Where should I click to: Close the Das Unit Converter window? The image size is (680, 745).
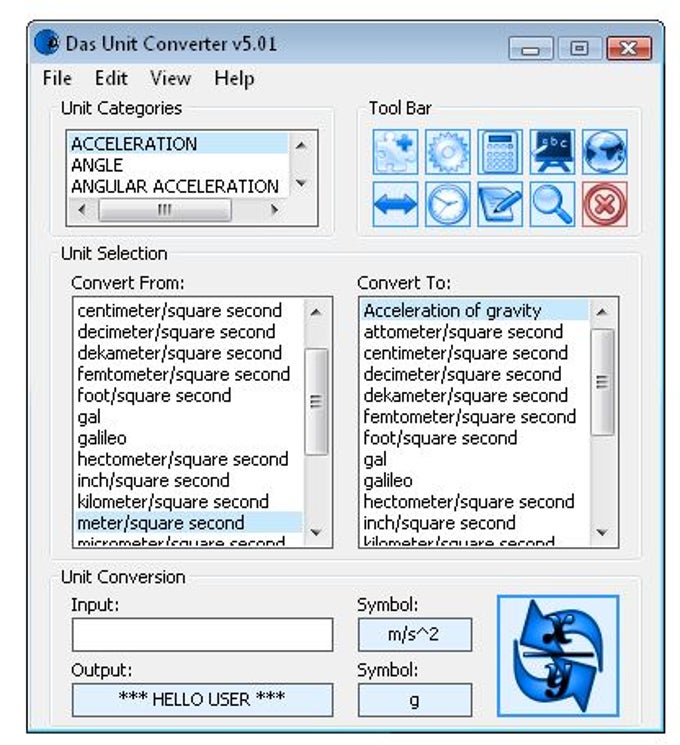[x=629, y=48]
